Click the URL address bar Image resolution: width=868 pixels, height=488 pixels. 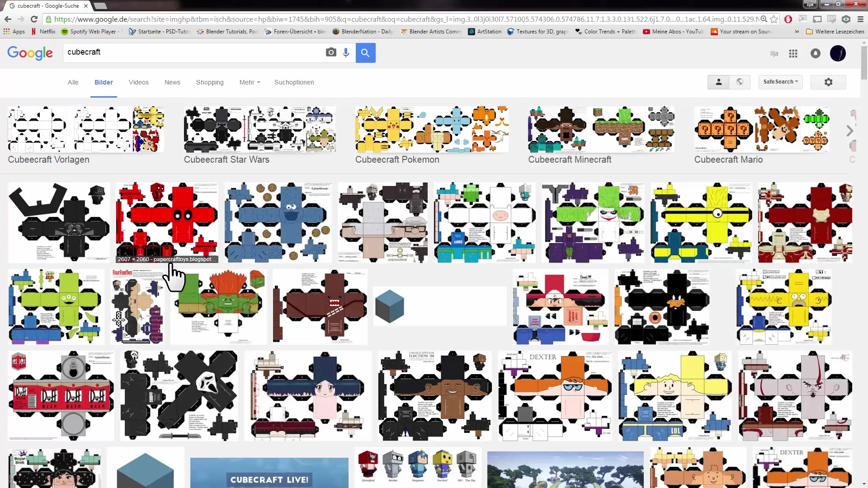[x=402, y=19]
